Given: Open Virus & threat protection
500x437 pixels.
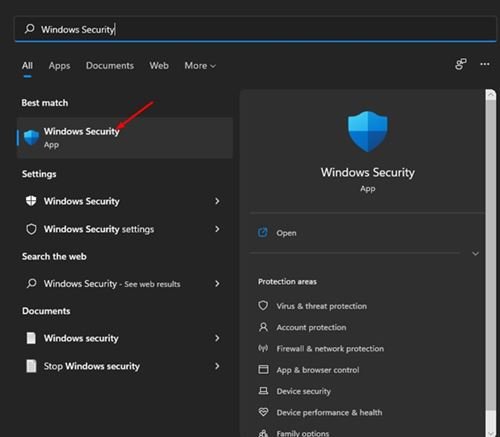Looking at the screenshot, I should pyautogui.click(x=321, y=306).
